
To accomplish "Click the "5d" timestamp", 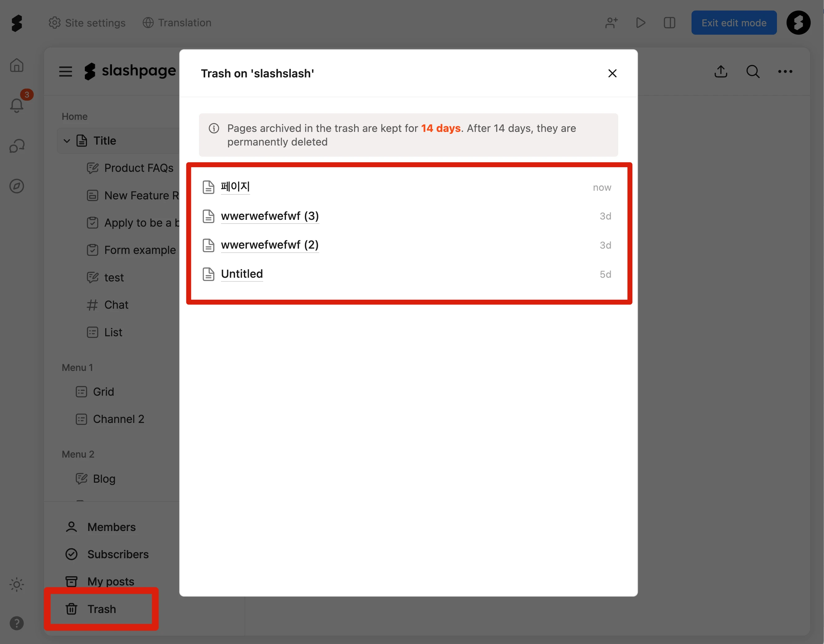I will pyautogui.click(x=605, y=274).
